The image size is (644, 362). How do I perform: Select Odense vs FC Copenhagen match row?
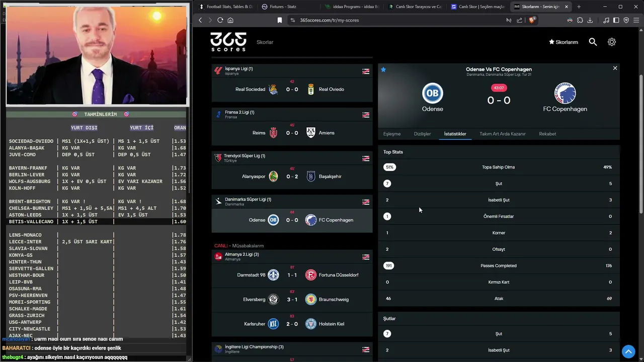pyautogui.click(x=292, y=220)
